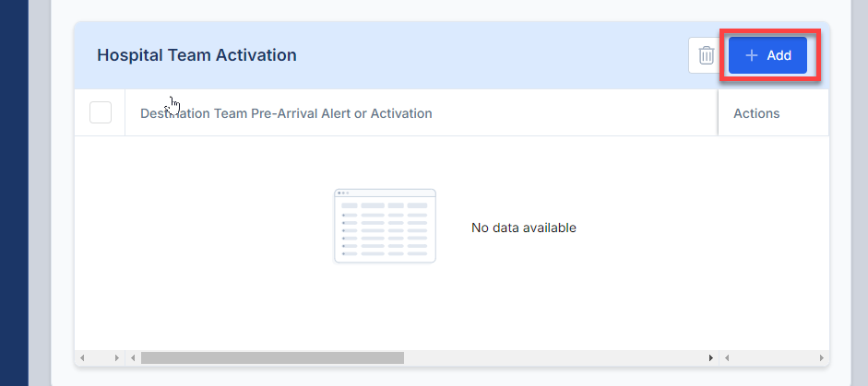
Task: Click left scroll arrow beneath checkbox column
Action: coord(82,357)
